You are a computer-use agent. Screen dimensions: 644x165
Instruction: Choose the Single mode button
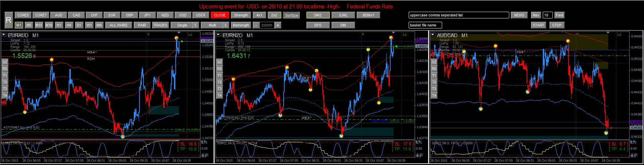pyautogui.click(x=182, y=25)
